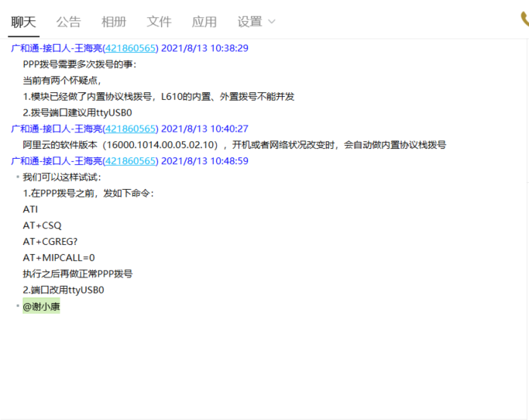Click the line '1.在PPP拨号之前,发如下命令:'
529x420 pixels.
88,194
